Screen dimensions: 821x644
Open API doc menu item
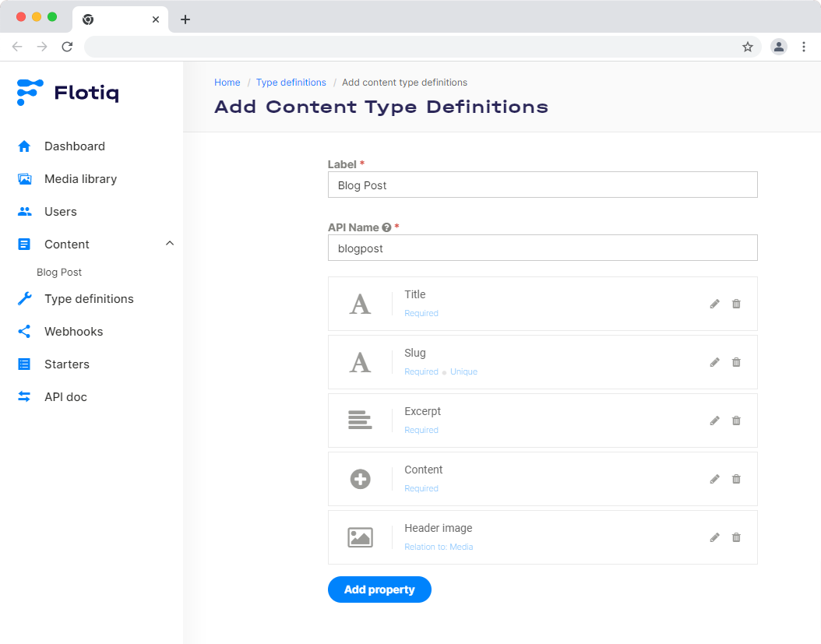[x=65, y=397]
